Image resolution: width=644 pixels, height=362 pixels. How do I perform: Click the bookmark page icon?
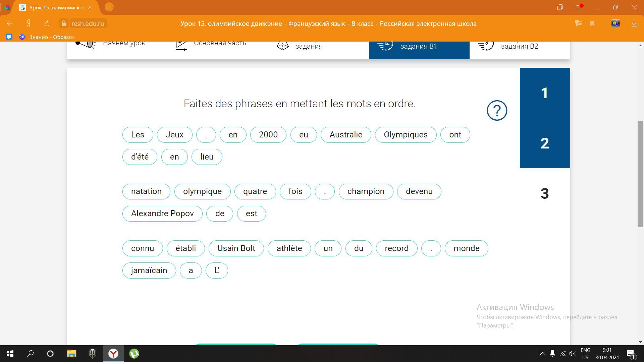click(x=592, y=23)
